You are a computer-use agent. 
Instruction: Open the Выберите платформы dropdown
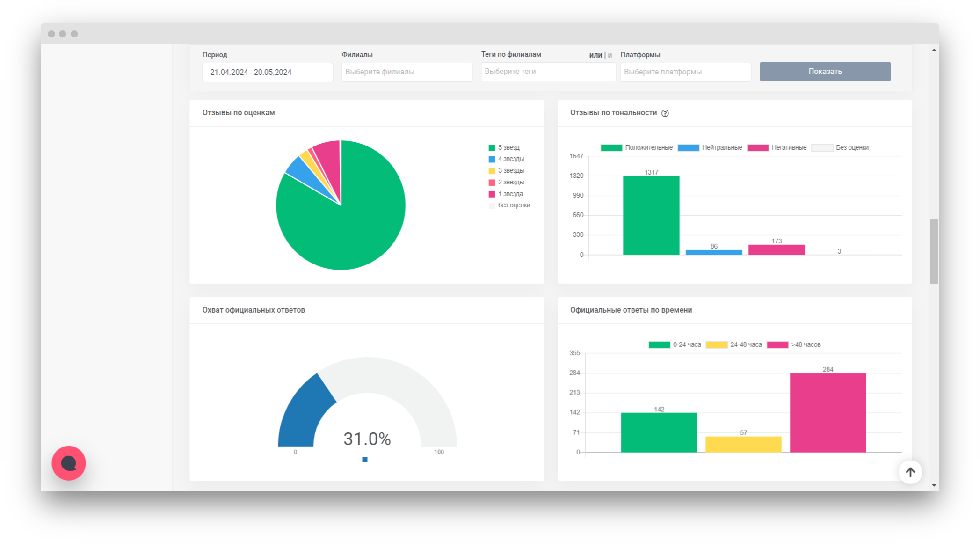pos(686,72)
